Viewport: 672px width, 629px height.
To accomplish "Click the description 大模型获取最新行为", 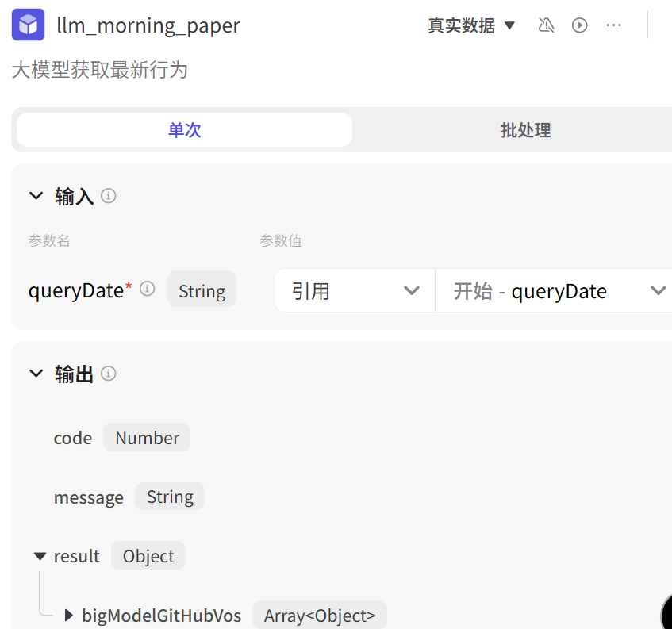I will tap(100, 71).
